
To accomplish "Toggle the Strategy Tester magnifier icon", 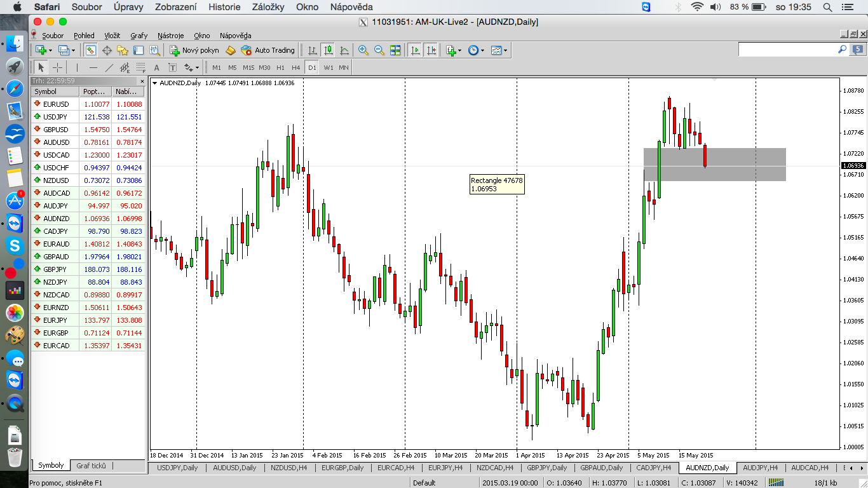I will coord(154,50).
